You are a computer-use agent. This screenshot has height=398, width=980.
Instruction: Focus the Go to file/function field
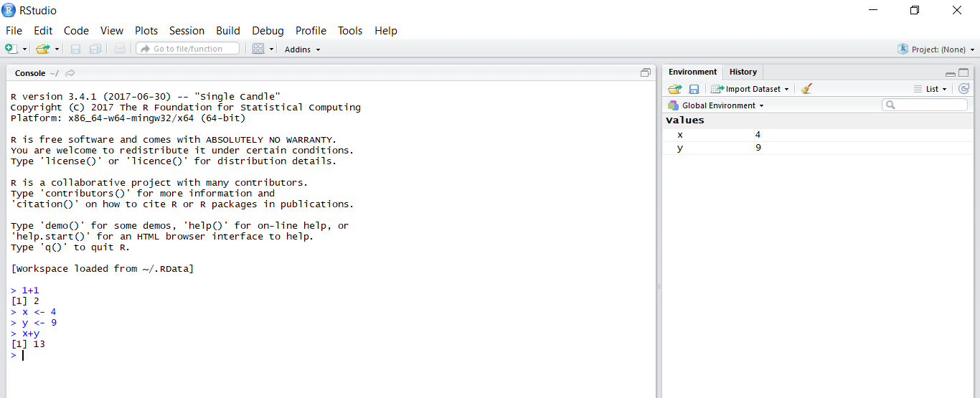click(x=188, y=49)
